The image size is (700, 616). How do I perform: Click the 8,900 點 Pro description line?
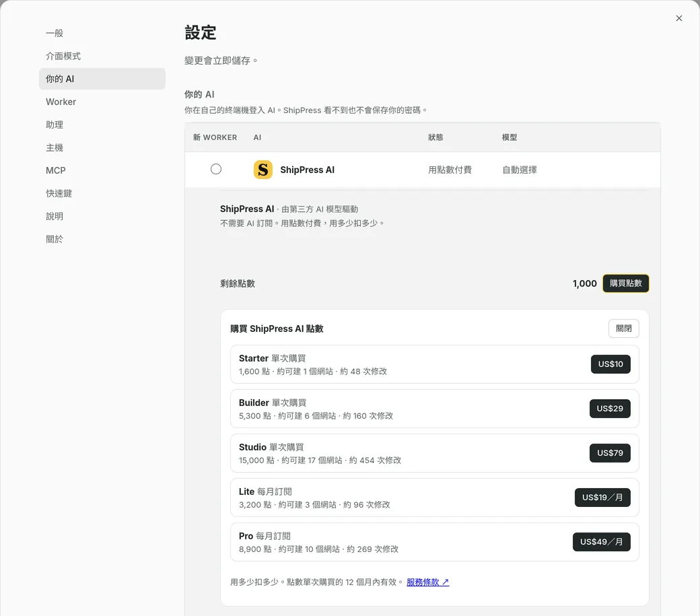click(319, 549)
